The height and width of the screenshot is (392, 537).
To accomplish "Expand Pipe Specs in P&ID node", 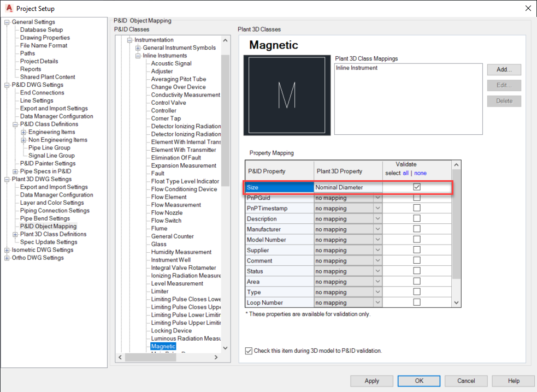I will pos(15,171).
